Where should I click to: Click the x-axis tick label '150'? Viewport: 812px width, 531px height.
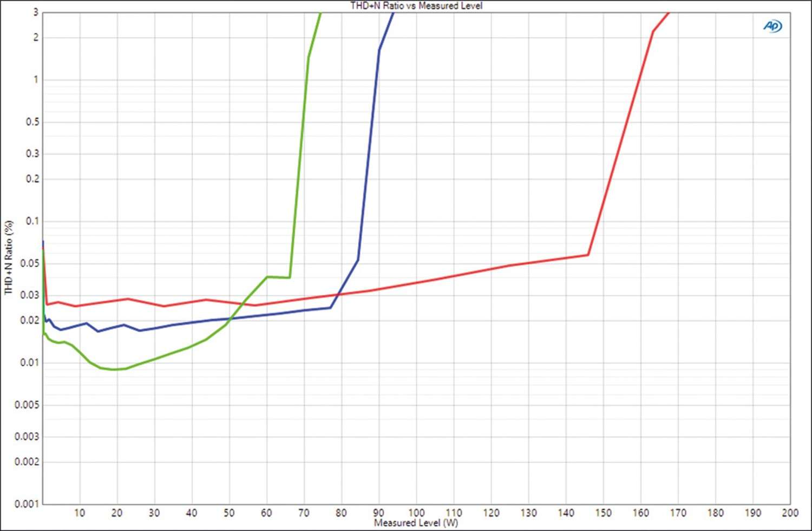point(603,513)
